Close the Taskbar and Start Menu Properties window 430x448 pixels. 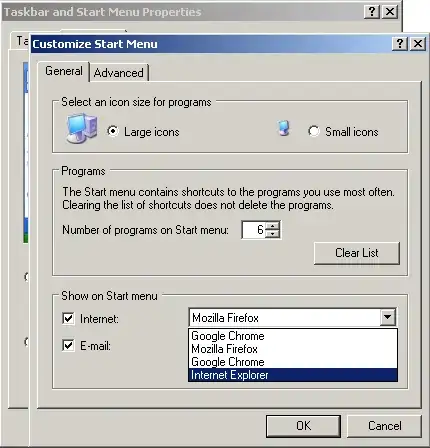390,12
